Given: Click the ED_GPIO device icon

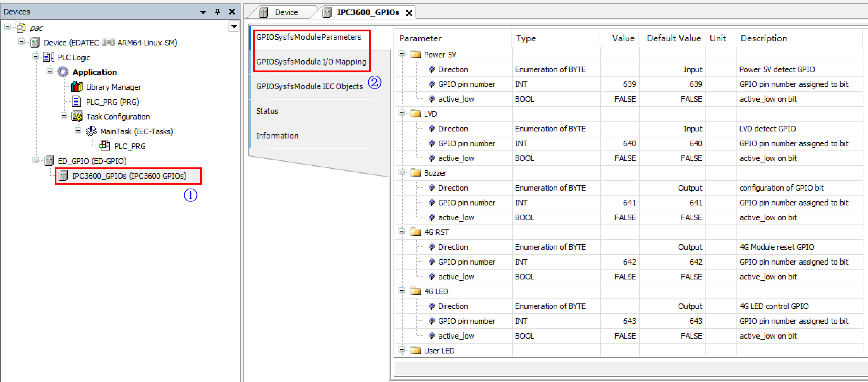Looking at the screenshot, I should coord(49,161).
